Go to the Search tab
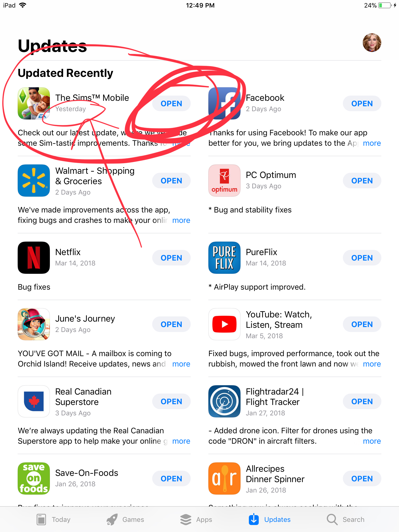The width and height of the screenshot is (399, 532). tap(345, 520)
